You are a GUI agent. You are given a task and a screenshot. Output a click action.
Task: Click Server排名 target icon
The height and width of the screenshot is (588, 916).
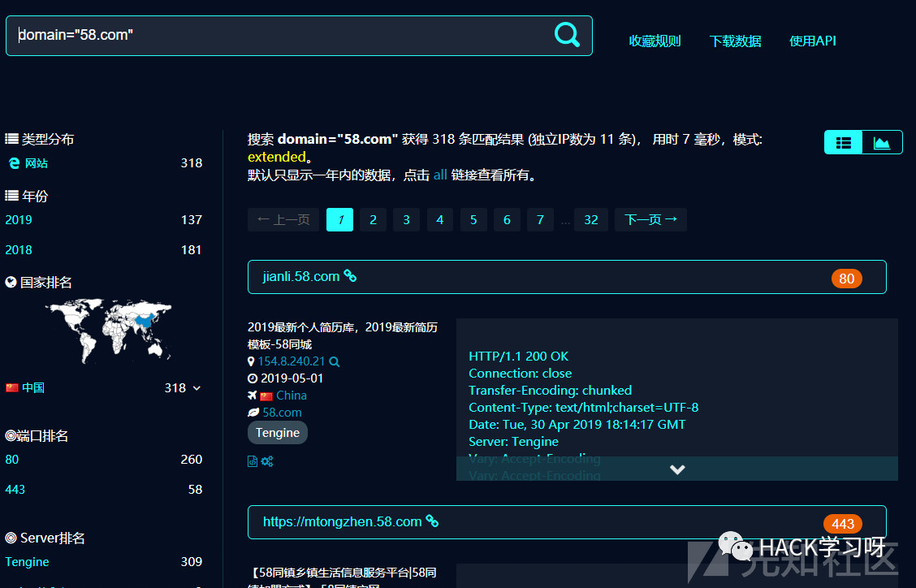tap(11, 538)
